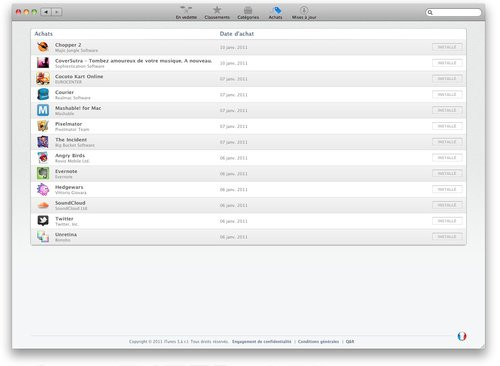
Task: Click Installé button for The Incident
Action: (447, 142)
